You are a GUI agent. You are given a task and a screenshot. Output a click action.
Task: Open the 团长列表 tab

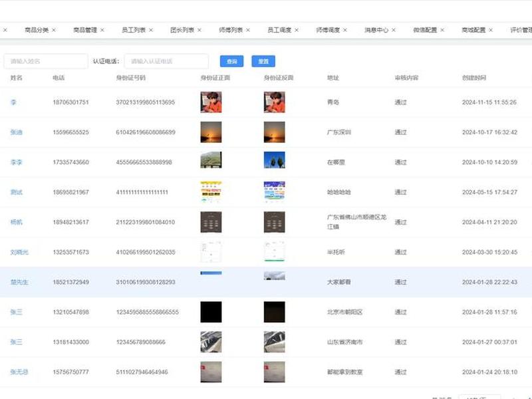(x=182, y=30)
